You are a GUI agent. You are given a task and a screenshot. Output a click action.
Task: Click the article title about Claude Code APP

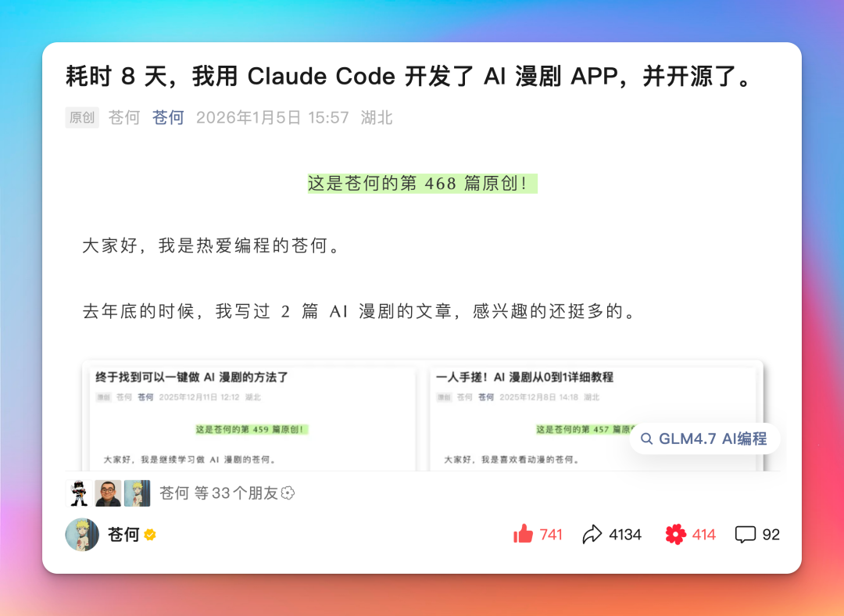(407, 76)
